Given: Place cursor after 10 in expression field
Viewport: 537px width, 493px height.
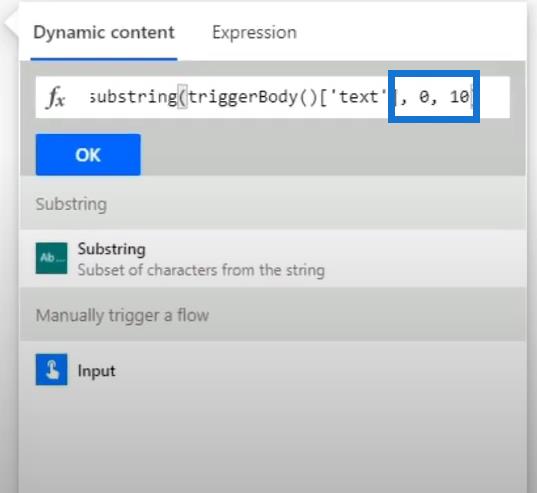Looking at the screenshot, I should tap(471, 97).
